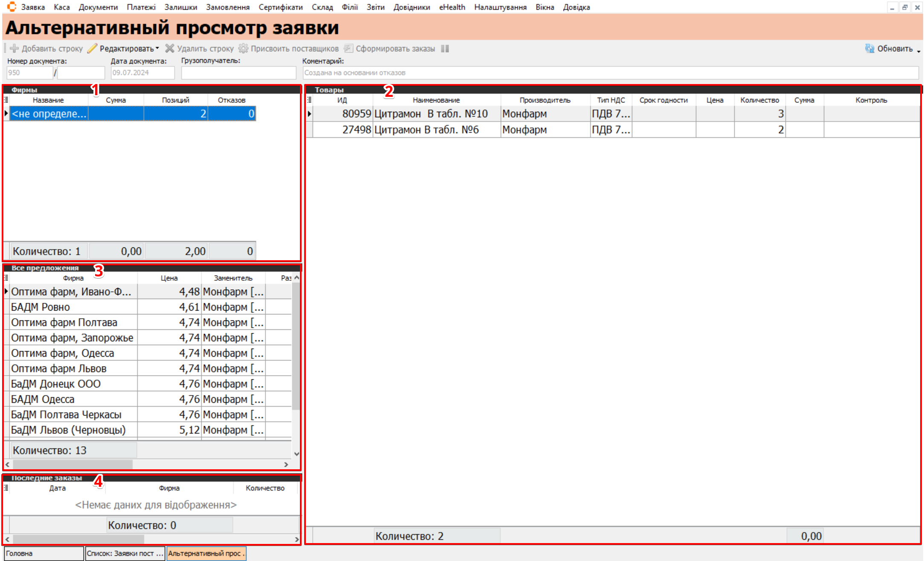The width and height of the screenshot is (924, 561).
Task: Click the Добавить строку plus icon
Action: click(14, 49)
